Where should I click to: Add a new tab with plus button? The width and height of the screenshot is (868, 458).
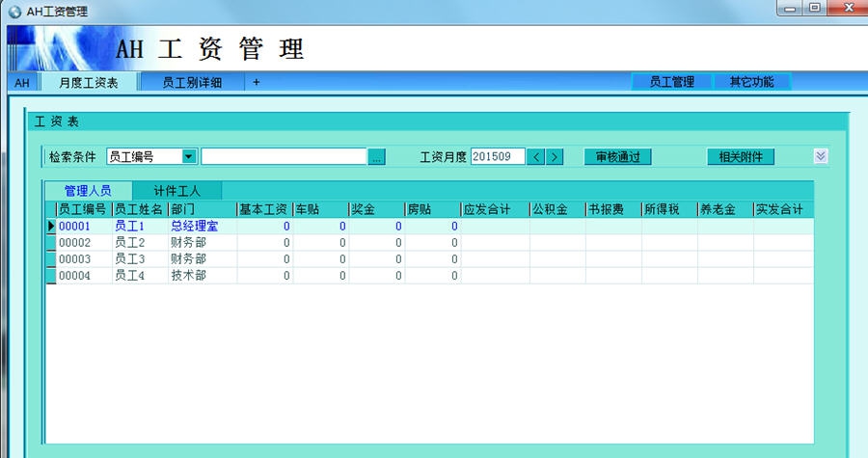point(256,82)
